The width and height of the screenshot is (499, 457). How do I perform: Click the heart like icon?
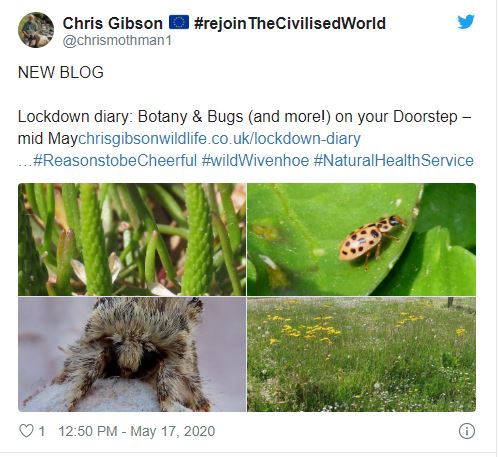pos(26,431)
